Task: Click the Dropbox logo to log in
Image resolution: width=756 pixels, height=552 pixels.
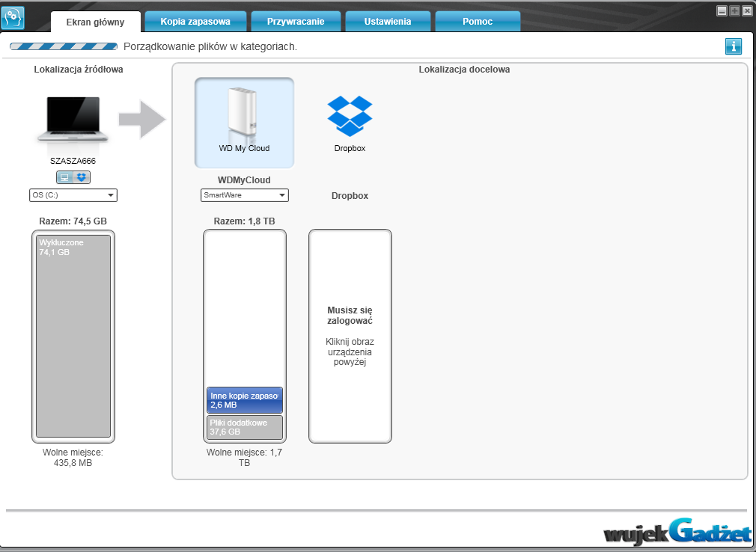Action: (350, 117)
